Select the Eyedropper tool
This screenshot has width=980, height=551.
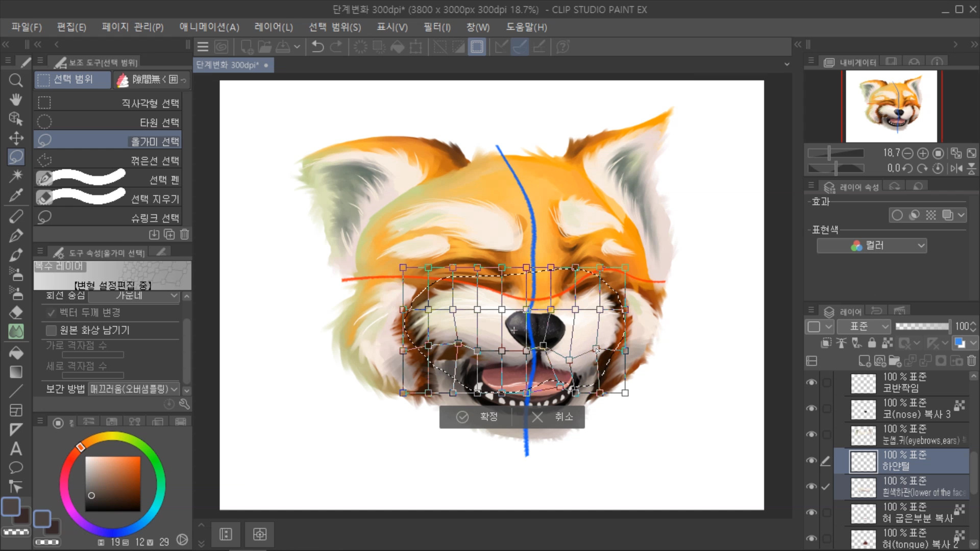[16, 195]
